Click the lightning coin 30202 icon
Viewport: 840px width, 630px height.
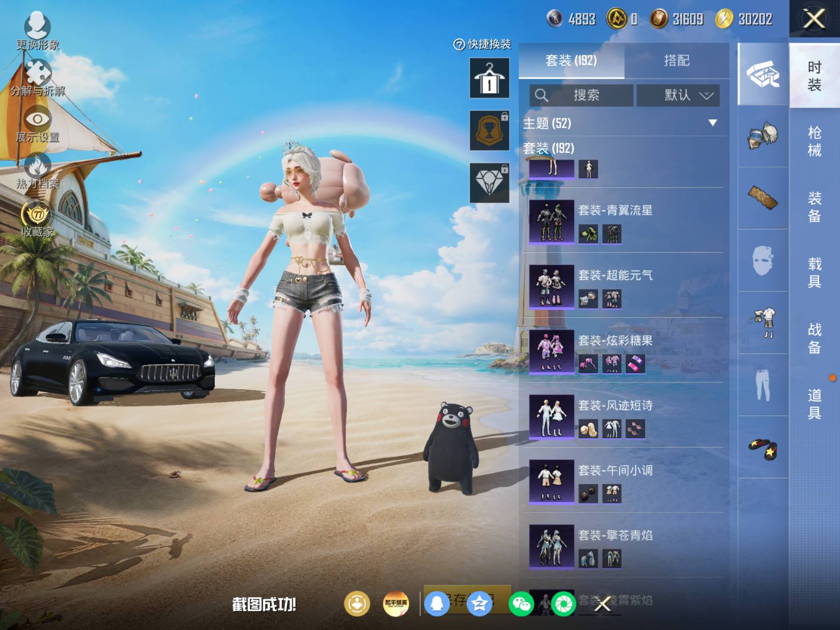(x=724, y=19)
